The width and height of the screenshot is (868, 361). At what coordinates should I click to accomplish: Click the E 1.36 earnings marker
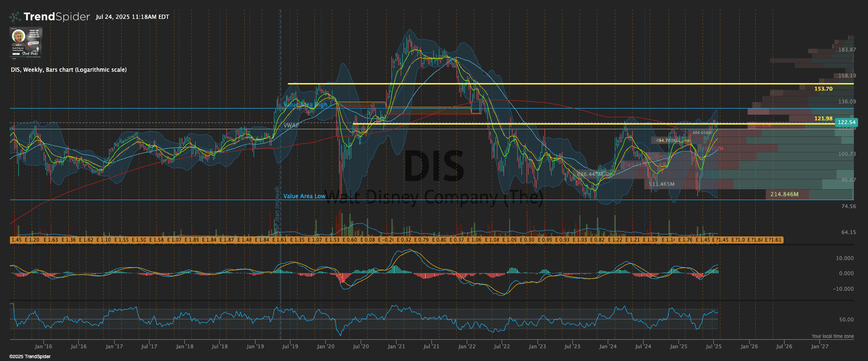68,240
